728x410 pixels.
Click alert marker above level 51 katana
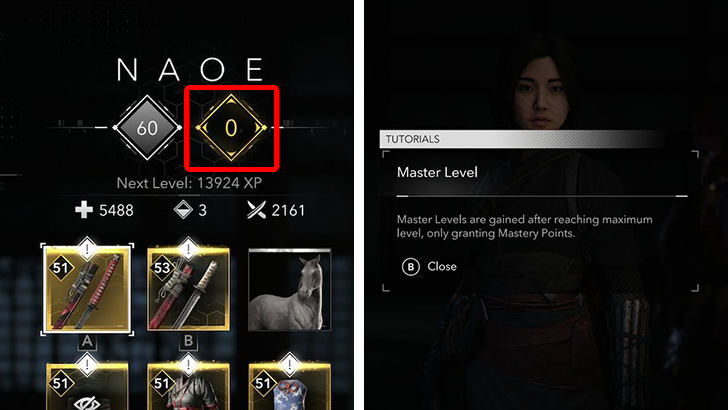[87, 250]
